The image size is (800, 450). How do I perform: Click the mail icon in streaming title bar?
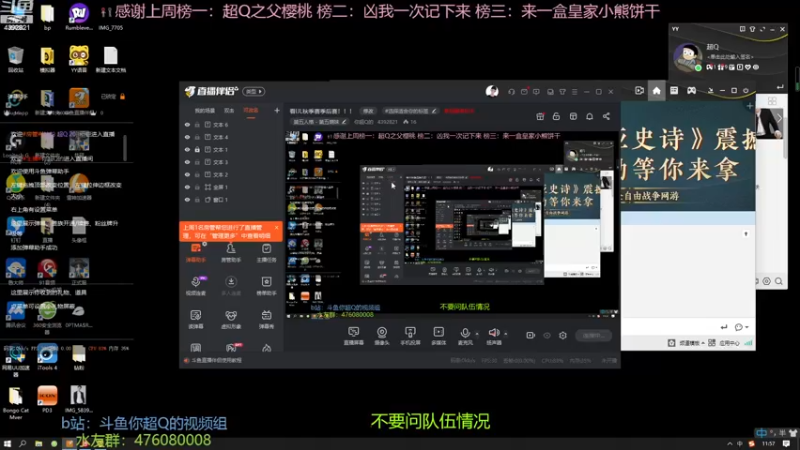(x=524, y=92)
